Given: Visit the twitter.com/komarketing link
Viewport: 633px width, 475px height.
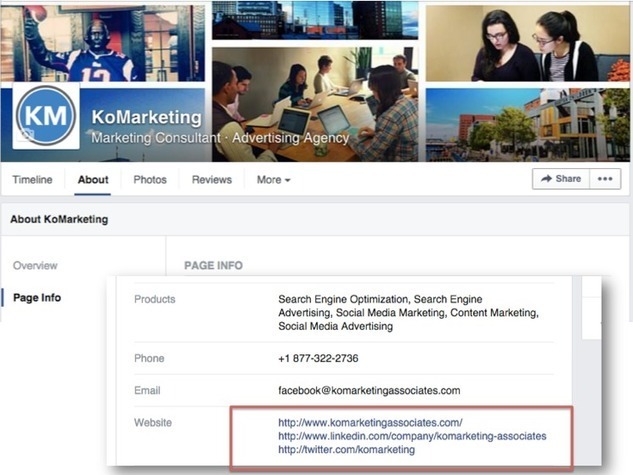Looking at the screenshot, I should [346, 450].
